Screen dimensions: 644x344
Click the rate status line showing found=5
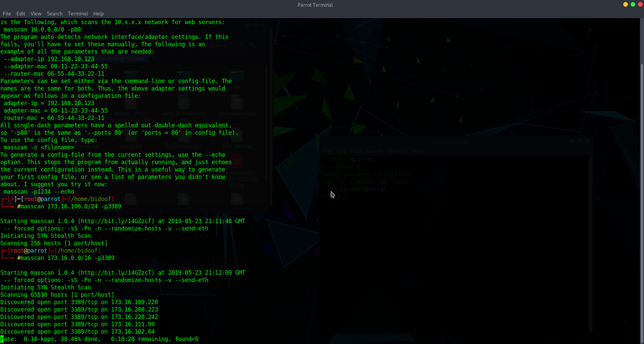[x=99, y=339]
